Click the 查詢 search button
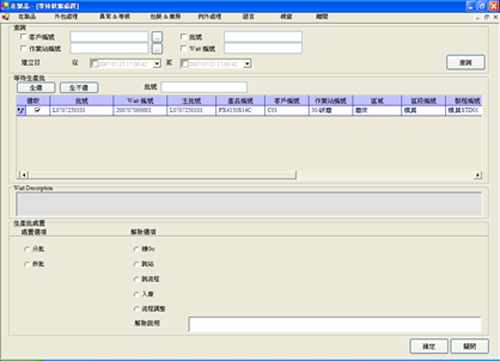500x361 pixels. (465, 63)
